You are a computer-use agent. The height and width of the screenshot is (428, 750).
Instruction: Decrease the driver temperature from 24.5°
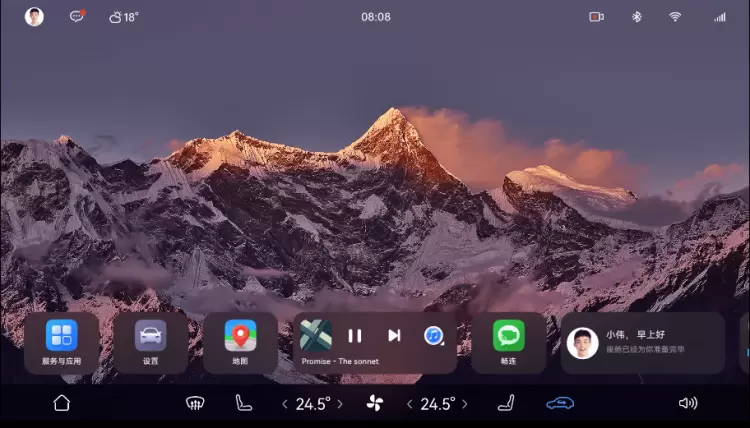(x=284, y=404)
